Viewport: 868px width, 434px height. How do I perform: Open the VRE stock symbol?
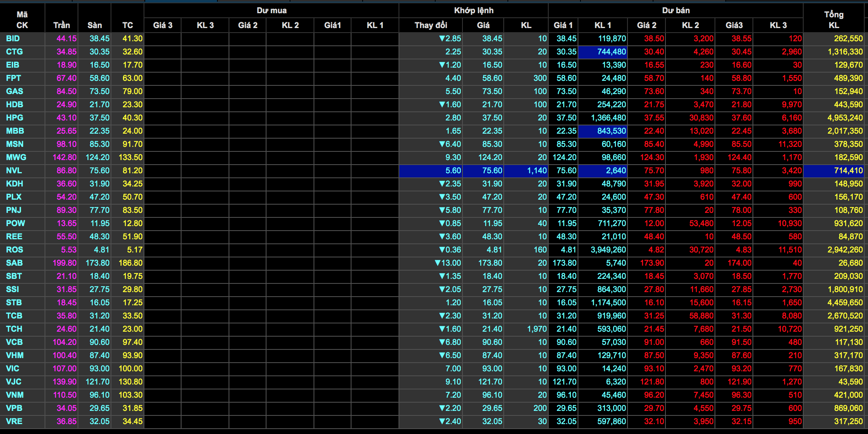pos(14,421)
